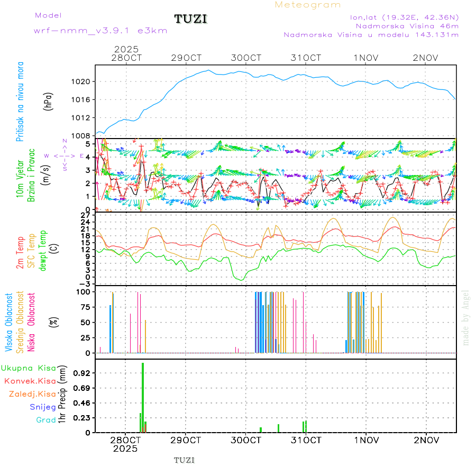This screenshot has width=476, height=476.
Task: Select the wrf-nmm_v3.9.1 e3km model text
Action: (x=100, y=31)
